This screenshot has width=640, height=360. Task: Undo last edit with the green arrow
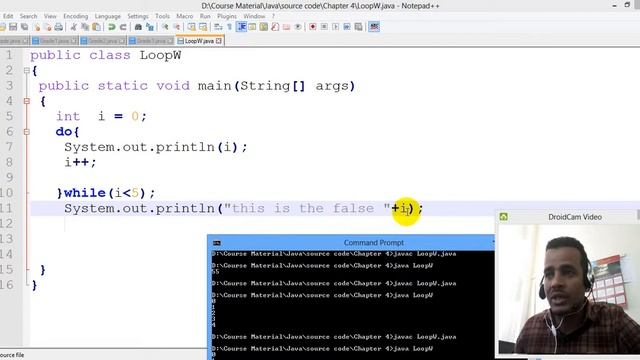pos(111,27)
